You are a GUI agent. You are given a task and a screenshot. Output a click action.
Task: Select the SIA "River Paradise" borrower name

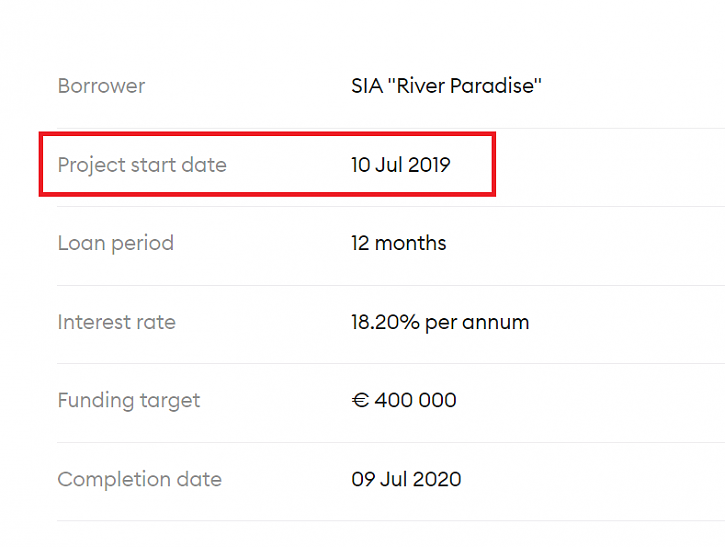coord(446,86)
